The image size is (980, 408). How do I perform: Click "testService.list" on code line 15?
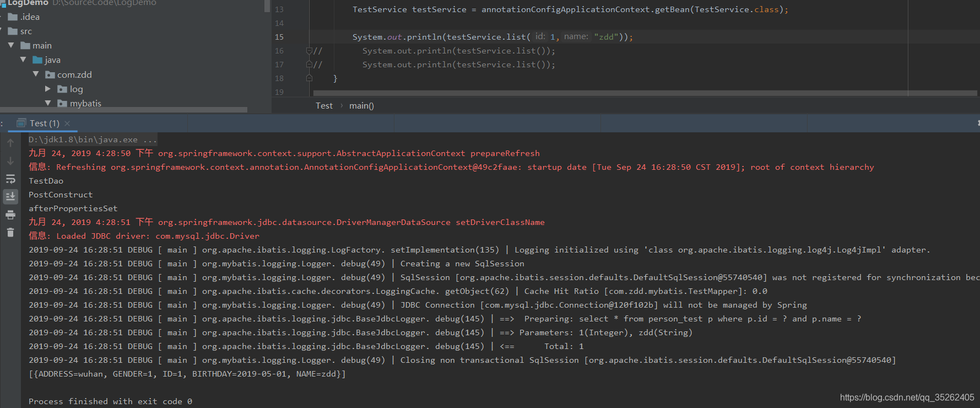486,37
